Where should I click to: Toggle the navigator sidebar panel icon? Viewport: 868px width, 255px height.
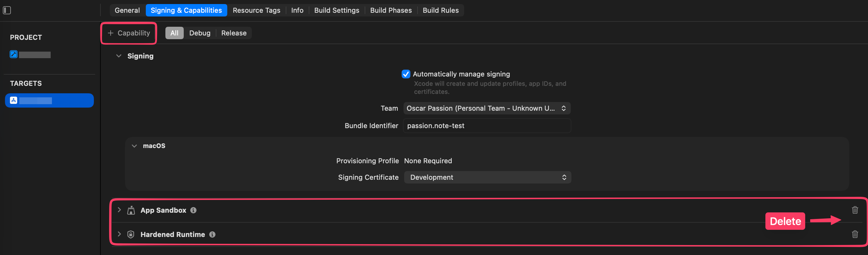[x=7, y=10]
